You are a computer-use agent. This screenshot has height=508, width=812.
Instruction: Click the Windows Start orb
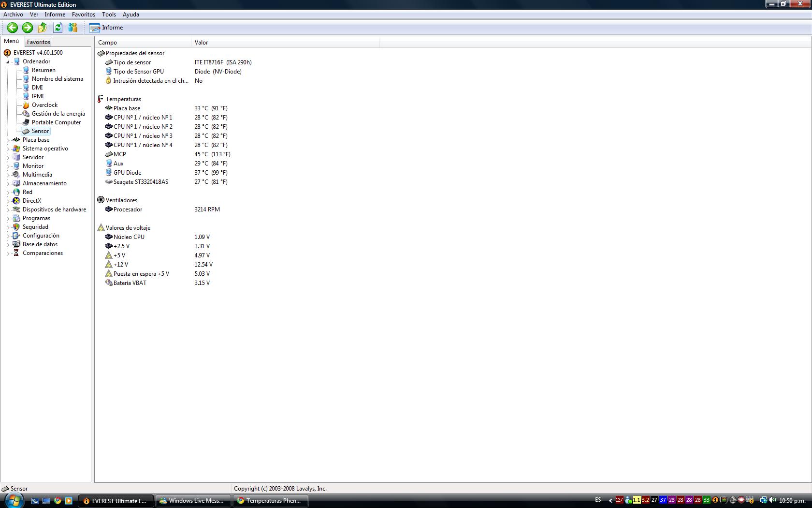coord(13,500)
